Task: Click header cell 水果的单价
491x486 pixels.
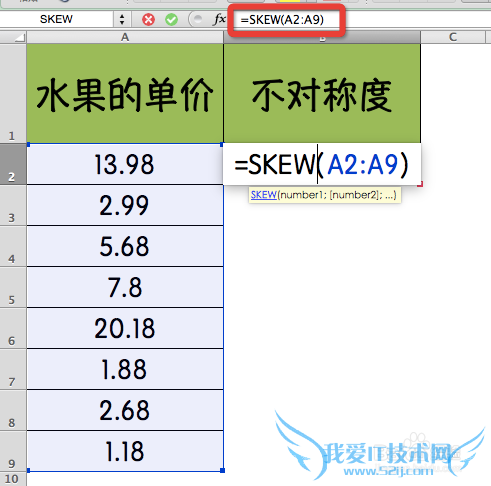Action: click(125, 94)
